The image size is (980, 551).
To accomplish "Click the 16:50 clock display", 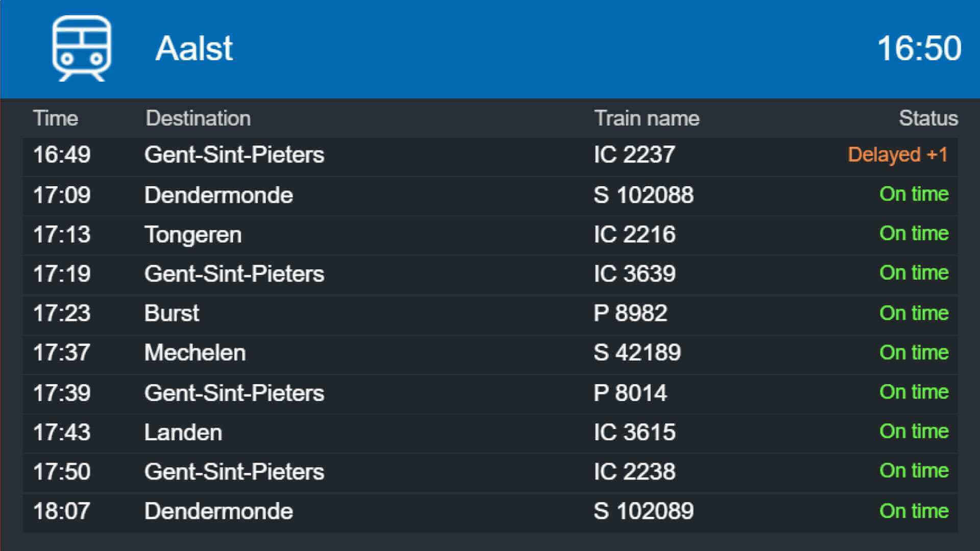I will click(919, 48).
